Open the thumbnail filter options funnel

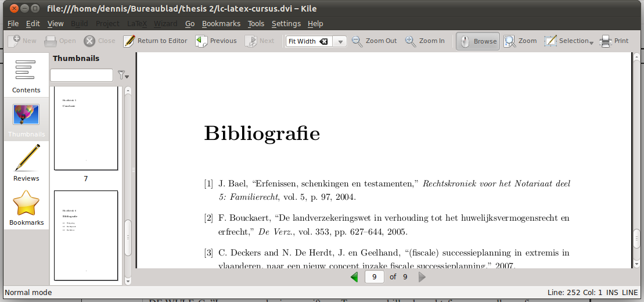pyautogui.click(x=123, y=75)
